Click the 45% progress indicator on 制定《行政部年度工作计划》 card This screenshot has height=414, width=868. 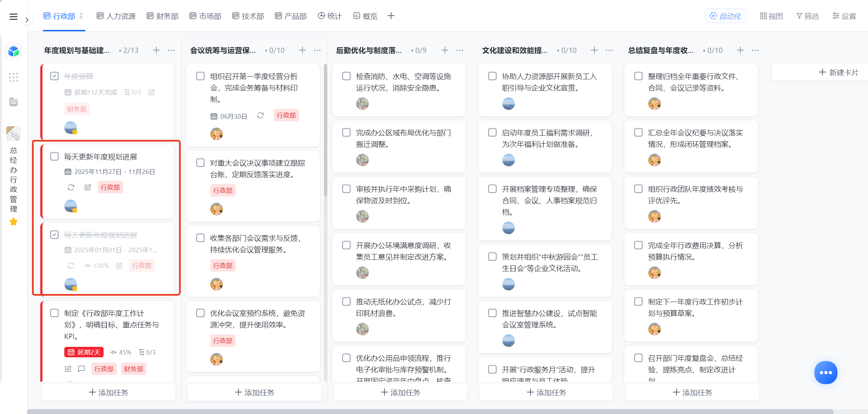click(x=121, y=352)
